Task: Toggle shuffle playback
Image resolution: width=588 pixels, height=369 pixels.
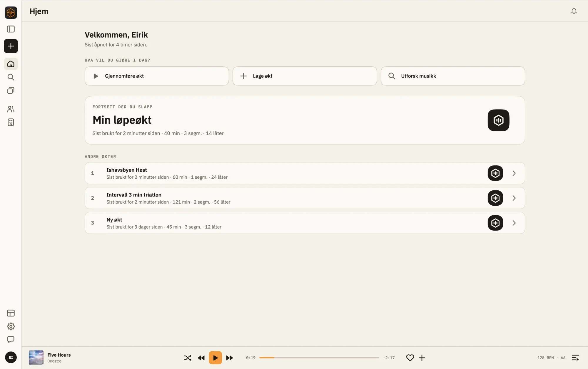Action: 188,358
